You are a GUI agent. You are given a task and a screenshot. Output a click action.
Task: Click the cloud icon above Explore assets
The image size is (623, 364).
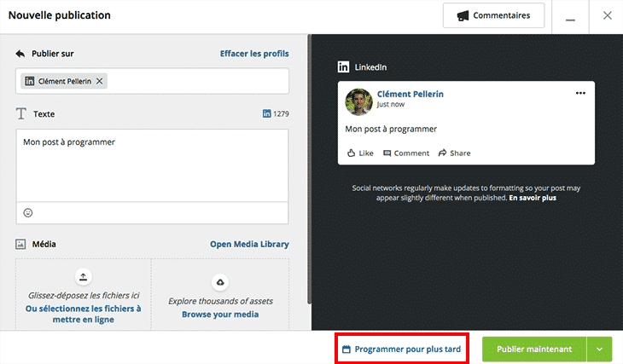coord(220,282)
